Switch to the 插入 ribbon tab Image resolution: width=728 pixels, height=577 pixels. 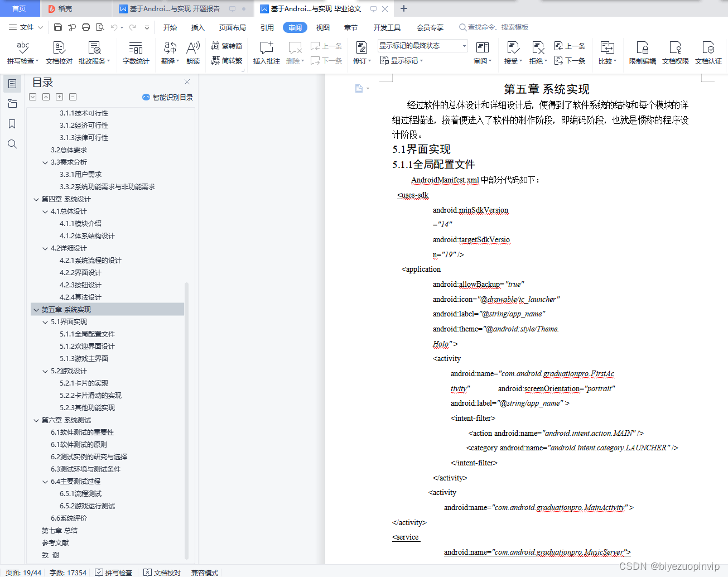(198, 27)
